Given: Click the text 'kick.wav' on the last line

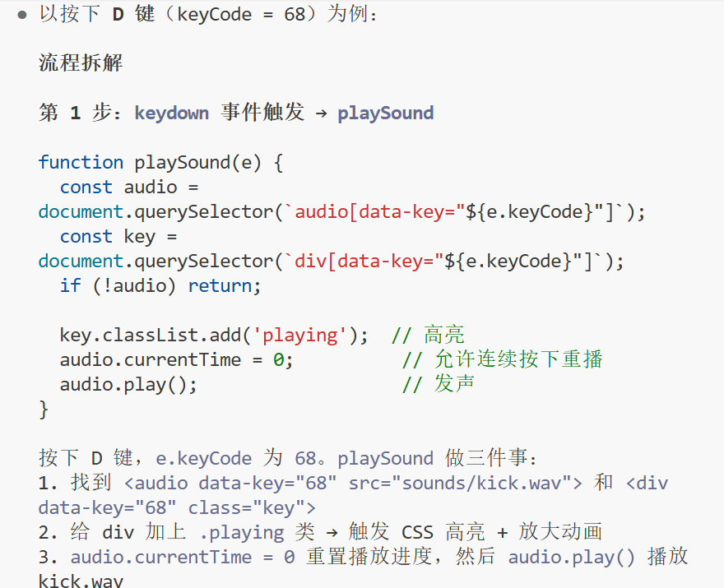Looking at the screenshot, I should tap(81, 580).
